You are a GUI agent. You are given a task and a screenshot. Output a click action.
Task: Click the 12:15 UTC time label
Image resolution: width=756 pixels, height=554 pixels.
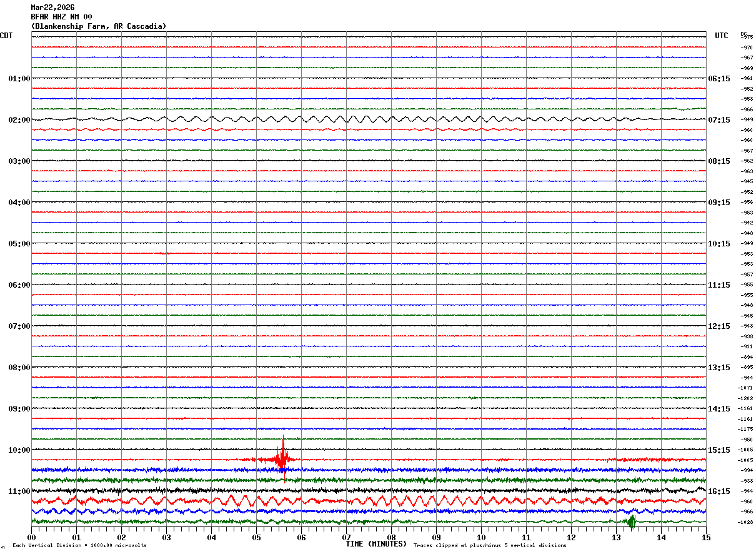coord(719,326)
